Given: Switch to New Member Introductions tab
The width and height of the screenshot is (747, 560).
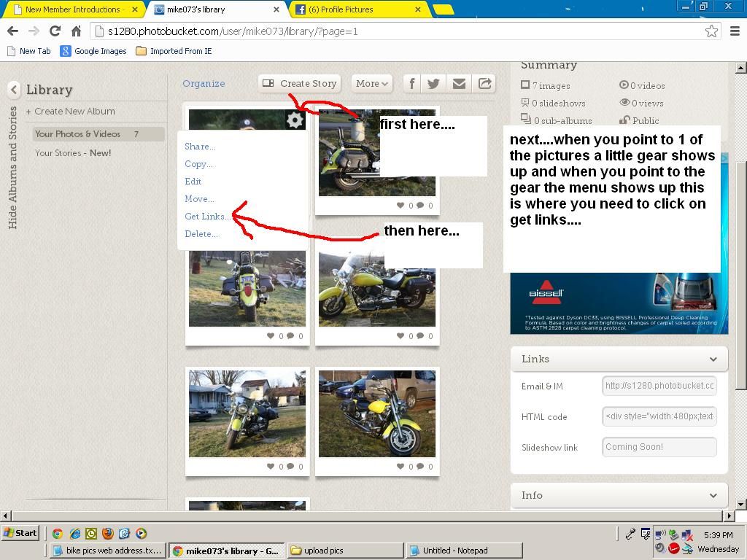Looking at the screenshot, I should (72, 9).
